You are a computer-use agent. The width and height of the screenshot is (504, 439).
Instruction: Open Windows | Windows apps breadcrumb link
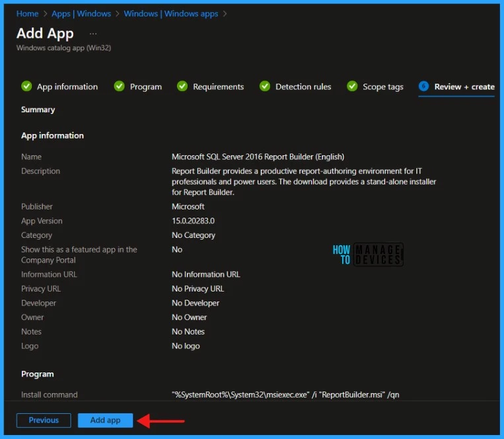click(171, 14)
